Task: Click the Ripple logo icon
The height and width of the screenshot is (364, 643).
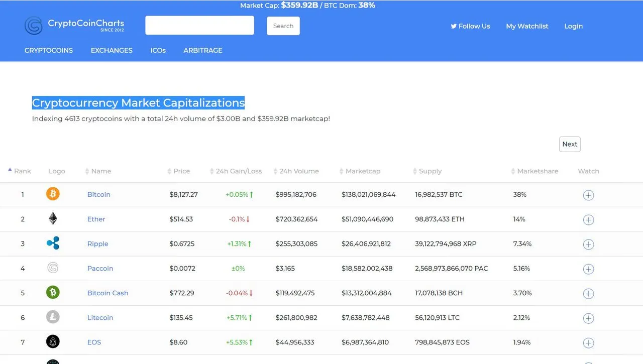Action: point(53,243)
